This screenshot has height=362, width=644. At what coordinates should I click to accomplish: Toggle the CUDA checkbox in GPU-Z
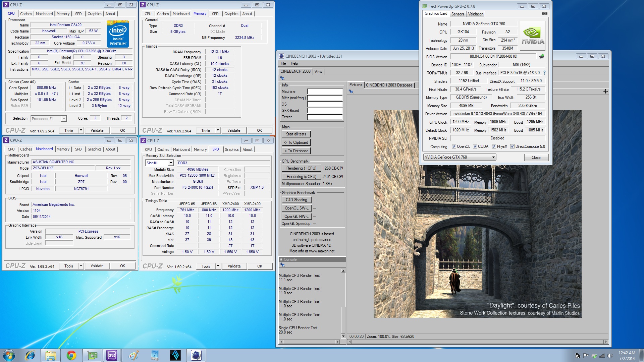point(475,146)
